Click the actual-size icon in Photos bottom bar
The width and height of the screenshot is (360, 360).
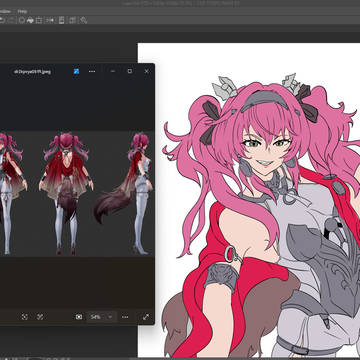[40, 317]
